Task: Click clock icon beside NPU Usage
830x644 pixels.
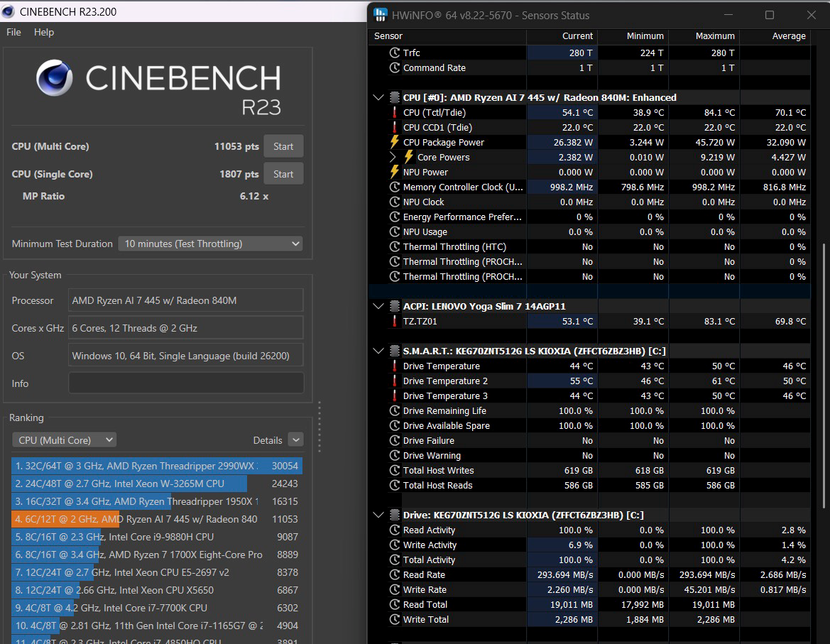Action: point(394,231)
